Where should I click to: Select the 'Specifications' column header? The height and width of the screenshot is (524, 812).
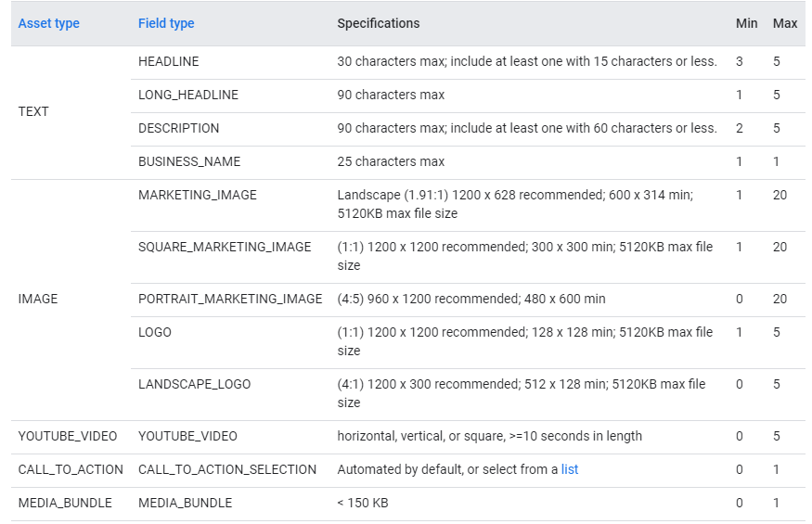point(379,23)
